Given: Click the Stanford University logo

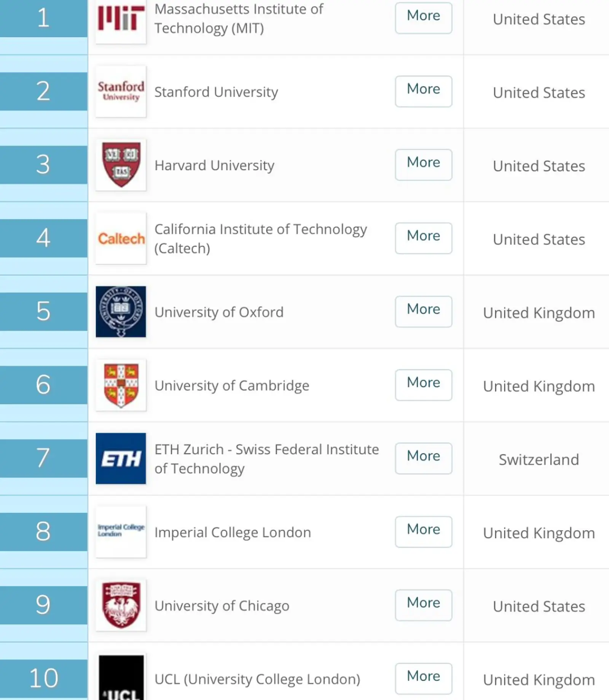Looking at the screenshot, I should (121, 91).
